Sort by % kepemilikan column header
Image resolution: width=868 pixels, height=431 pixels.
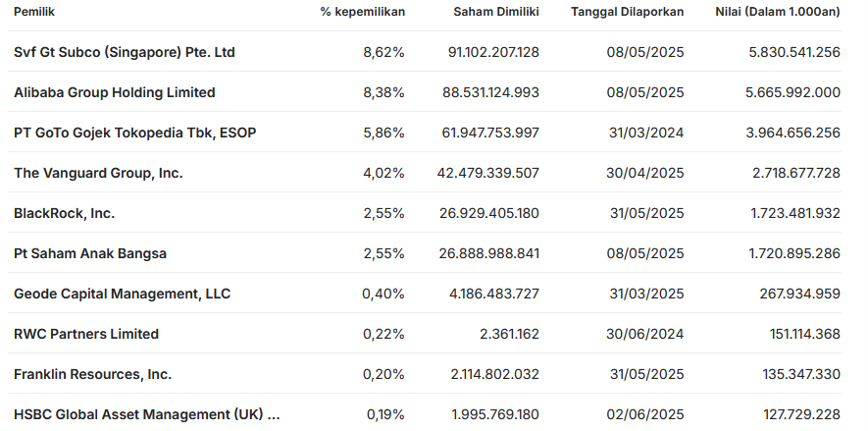(x=362, y=11)
